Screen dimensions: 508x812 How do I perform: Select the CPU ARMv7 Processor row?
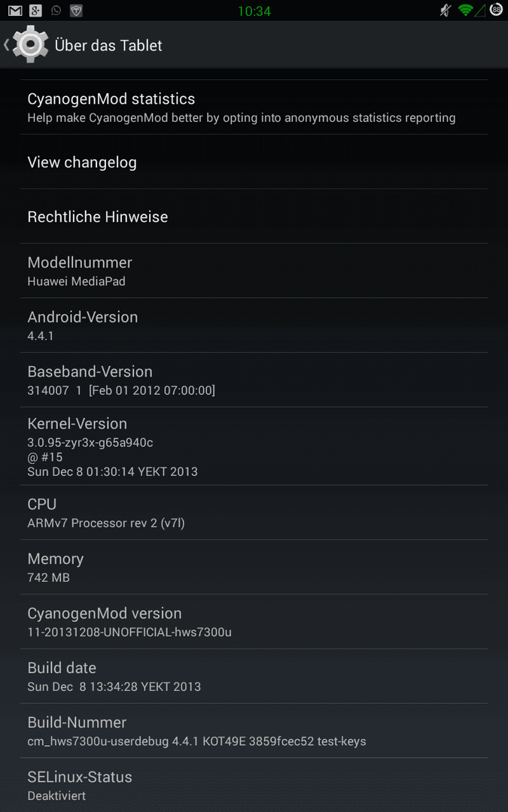pyautogui.click(x=254, y=512)
